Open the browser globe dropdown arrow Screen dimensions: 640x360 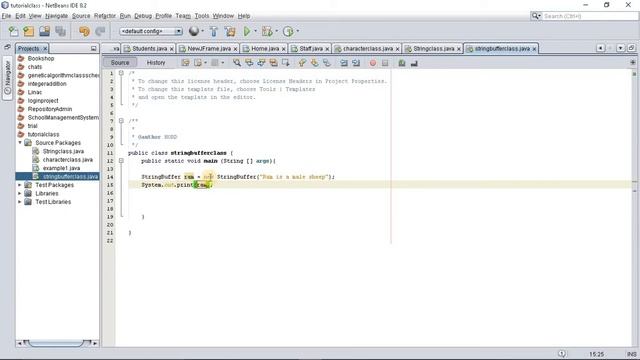(202, 31)
